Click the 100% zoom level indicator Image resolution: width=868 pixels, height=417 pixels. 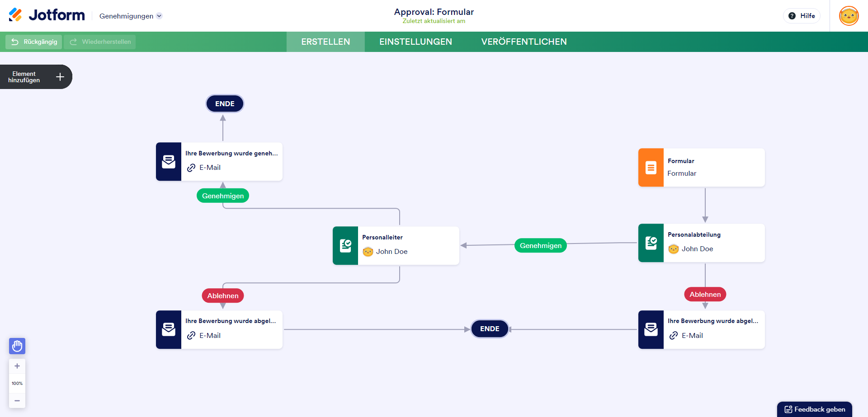tap(17, 384)
